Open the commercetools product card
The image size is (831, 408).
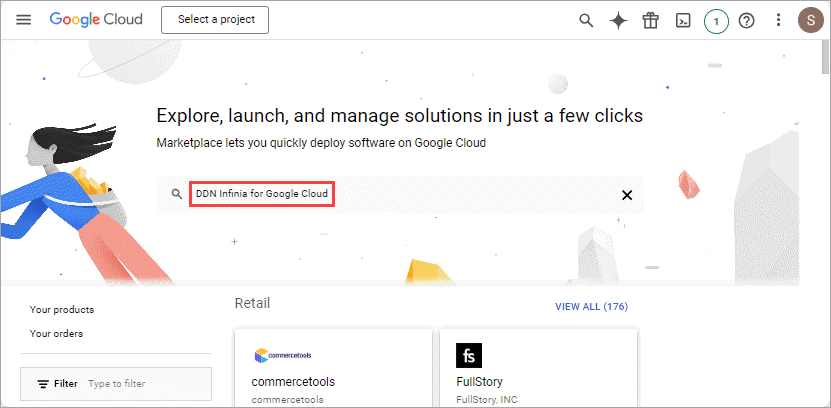[333, 368]
